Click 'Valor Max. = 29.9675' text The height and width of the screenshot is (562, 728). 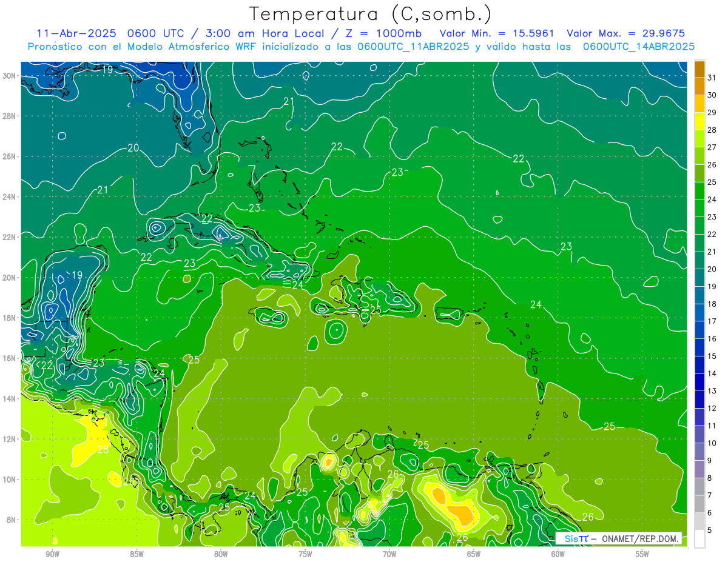click(x=625, y=34)
